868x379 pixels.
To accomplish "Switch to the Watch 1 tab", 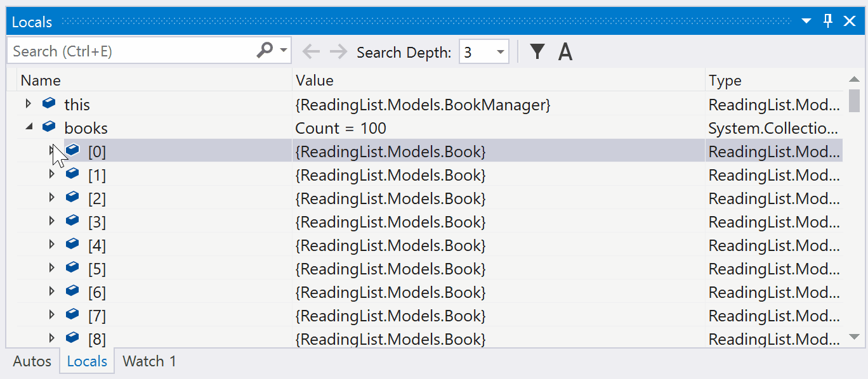I will click(x=148, y=361).
